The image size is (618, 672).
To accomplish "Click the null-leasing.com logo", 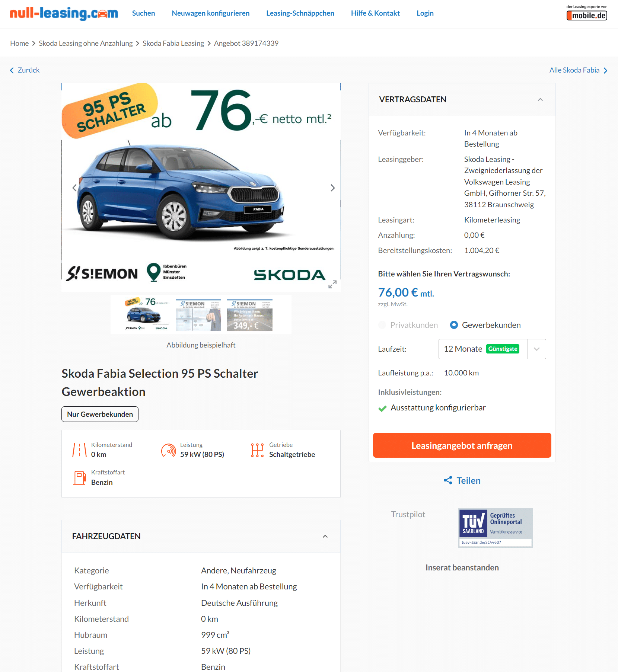I will (x=64, y=13).
